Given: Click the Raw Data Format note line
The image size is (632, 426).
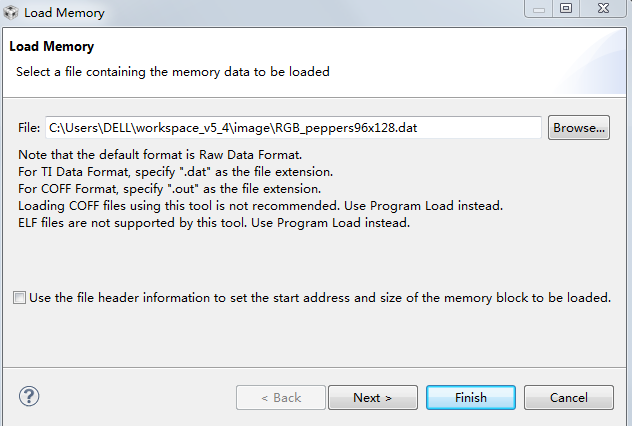Looking at the screenshot, I should point(160,155).
